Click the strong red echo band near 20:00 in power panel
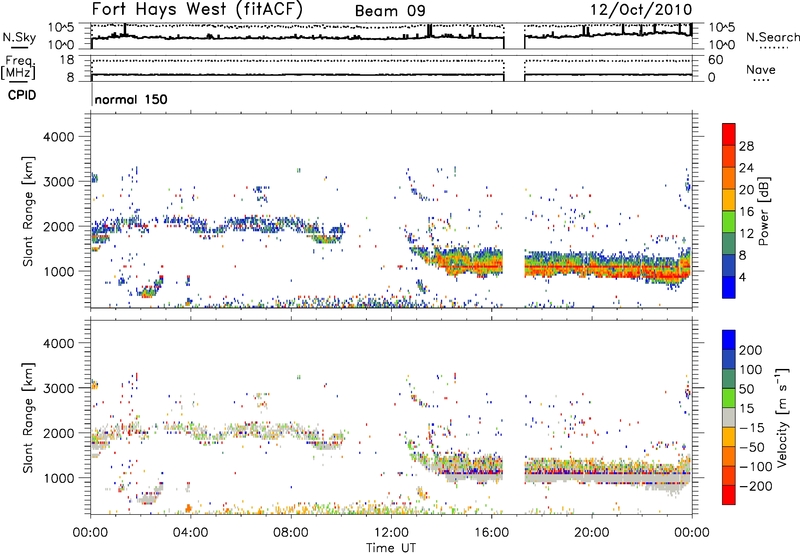 click(x=592, y=267)
